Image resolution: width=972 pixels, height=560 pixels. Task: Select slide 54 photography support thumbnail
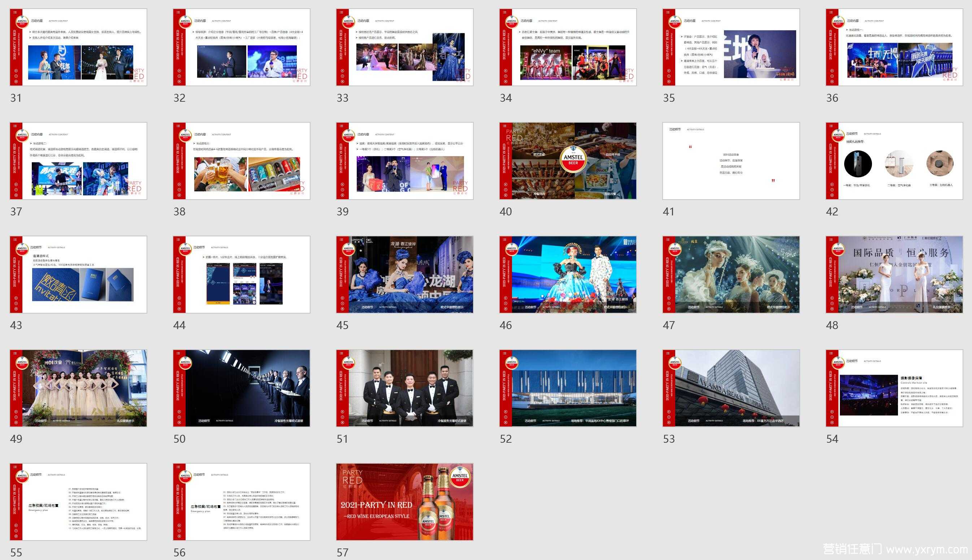[894, 388]
